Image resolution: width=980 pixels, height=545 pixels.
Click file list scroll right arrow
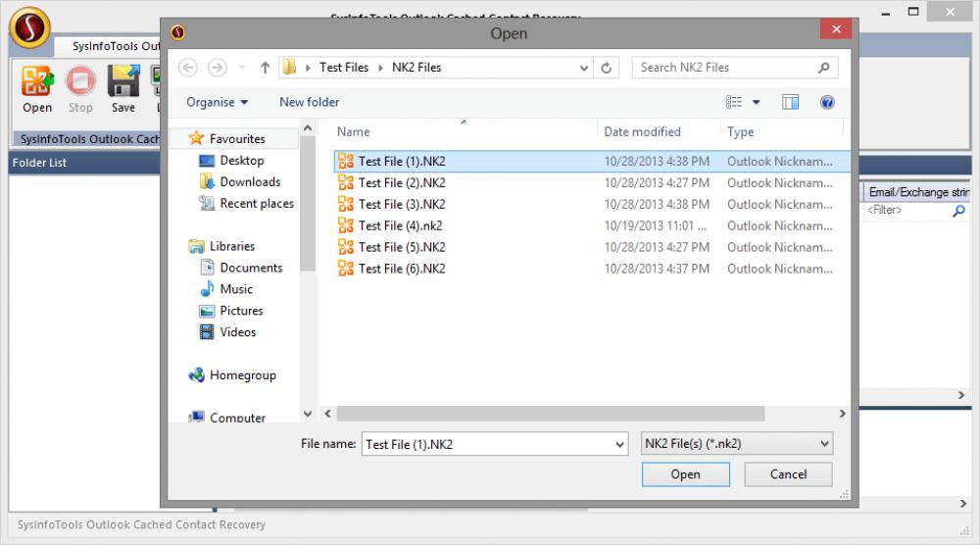click(842, 414)
